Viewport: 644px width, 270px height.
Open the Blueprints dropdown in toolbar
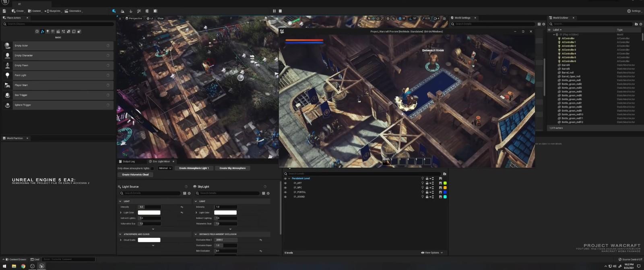point(53,11)
